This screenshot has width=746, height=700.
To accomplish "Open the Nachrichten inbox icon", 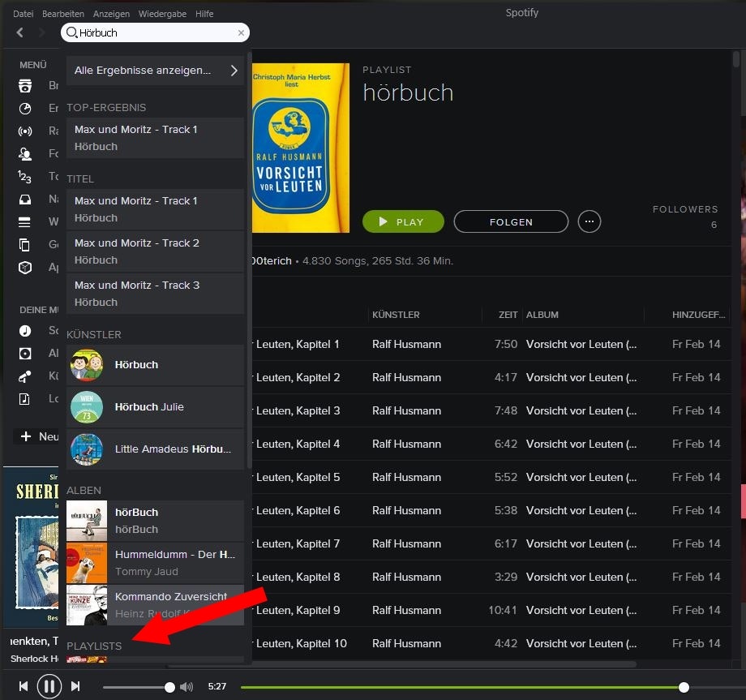I will tap(24, 199).
